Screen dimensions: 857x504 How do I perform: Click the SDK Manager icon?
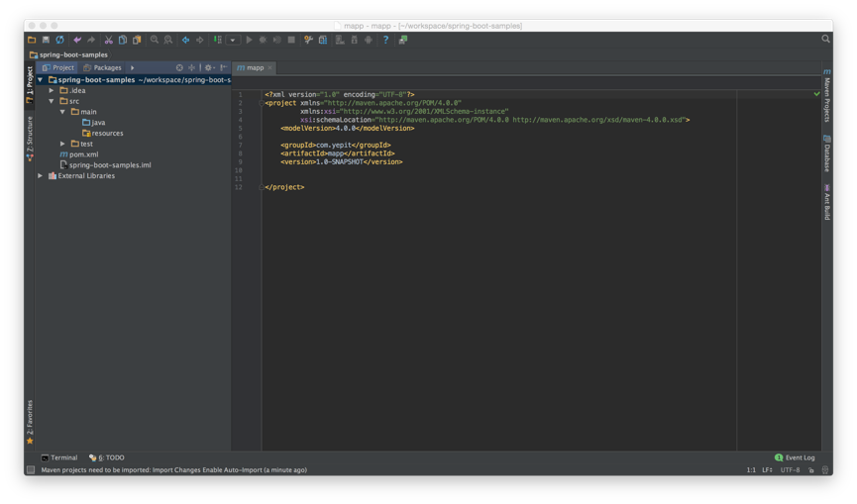tap(340, 40)
